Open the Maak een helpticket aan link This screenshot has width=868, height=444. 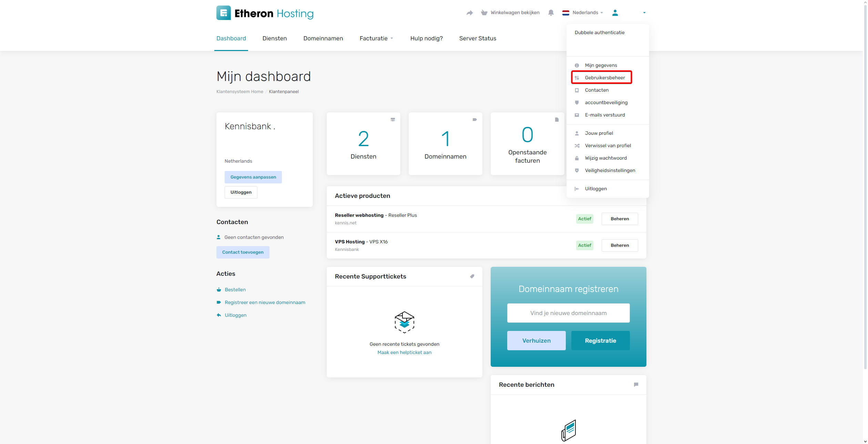pyautogui.click(x=404, y=352)
